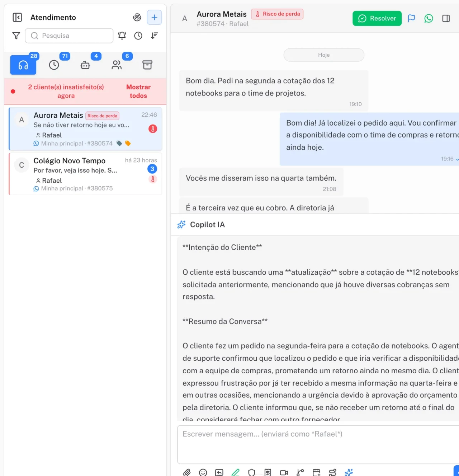Click the shield icon in message toolbar

pos(252,472)
